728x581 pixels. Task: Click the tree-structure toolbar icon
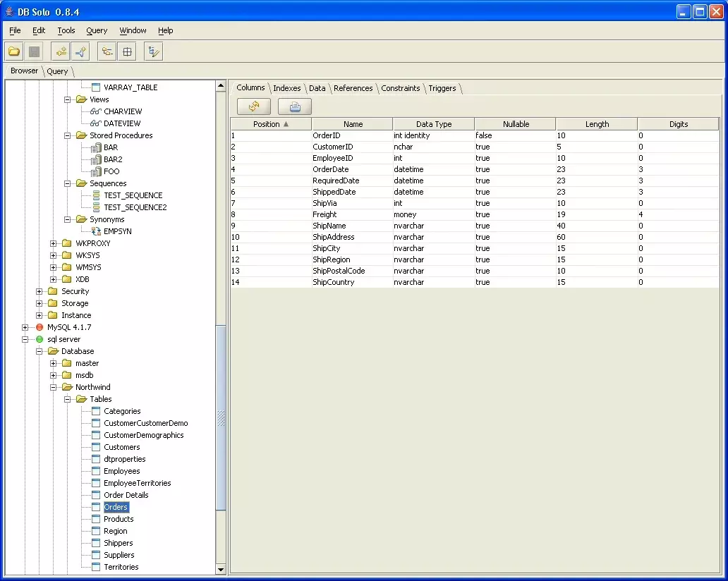[x=107, y=51]
